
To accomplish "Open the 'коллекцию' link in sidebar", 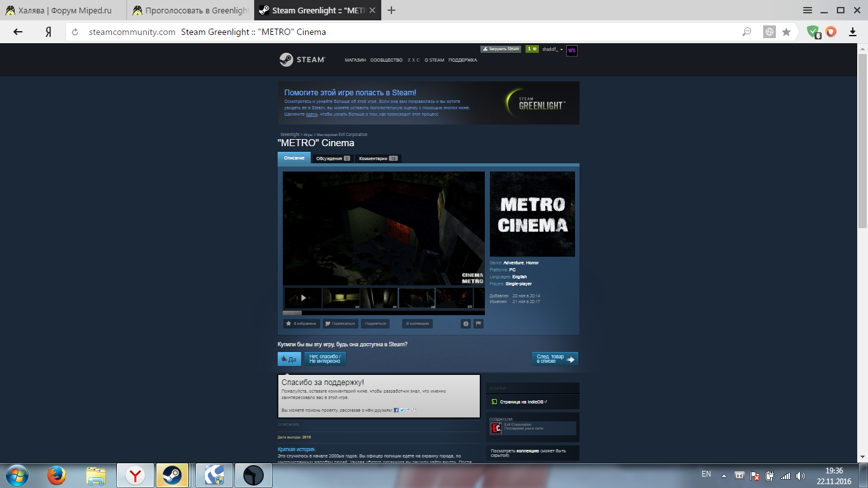I will coord(527,451).
